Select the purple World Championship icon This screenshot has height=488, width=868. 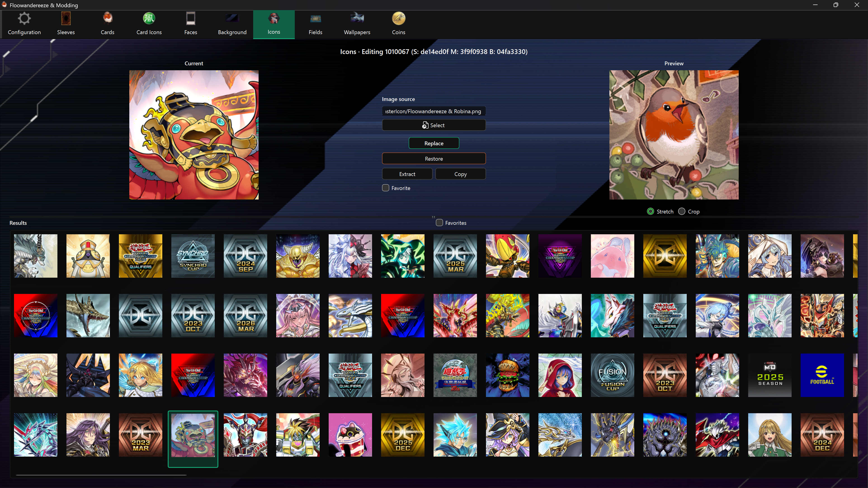(x=560, y=256)
